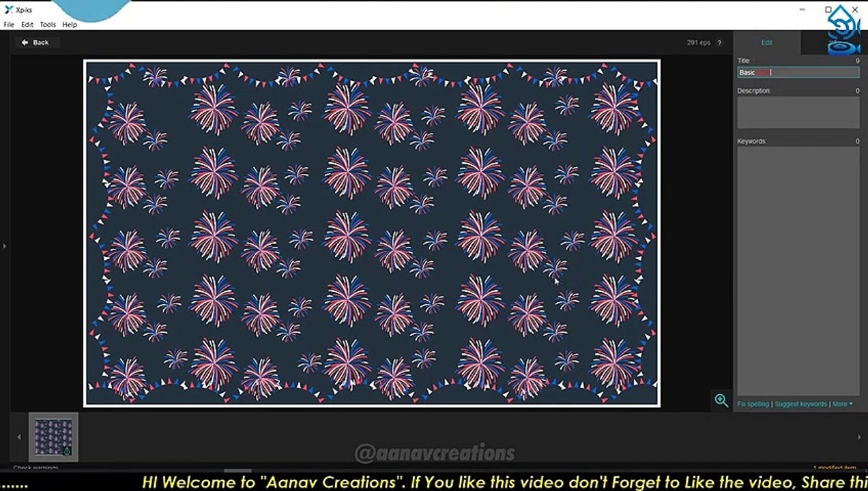Expand the More dropdown

(x=842, y=404)
